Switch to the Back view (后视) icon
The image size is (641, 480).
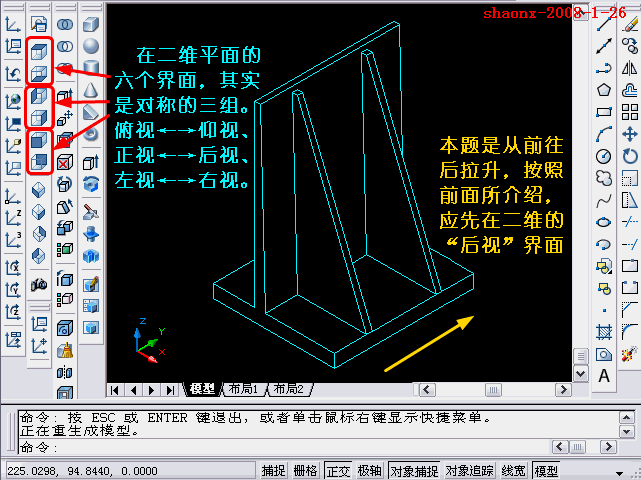coord(39,161)
